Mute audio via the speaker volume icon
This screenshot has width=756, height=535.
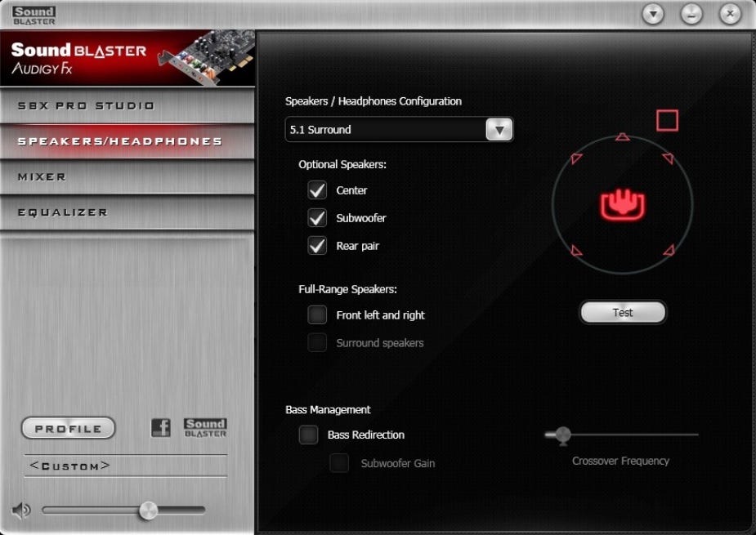click(21, 510)
